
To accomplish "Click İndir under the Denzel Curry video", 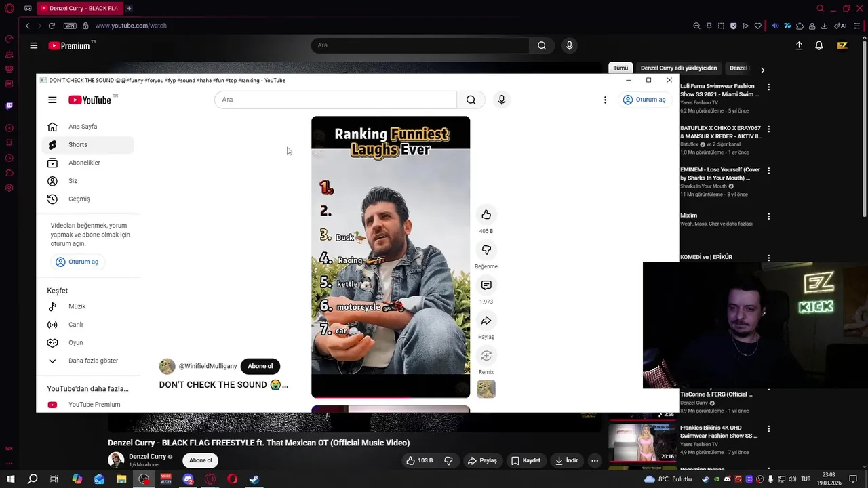I will click(566, 460).
